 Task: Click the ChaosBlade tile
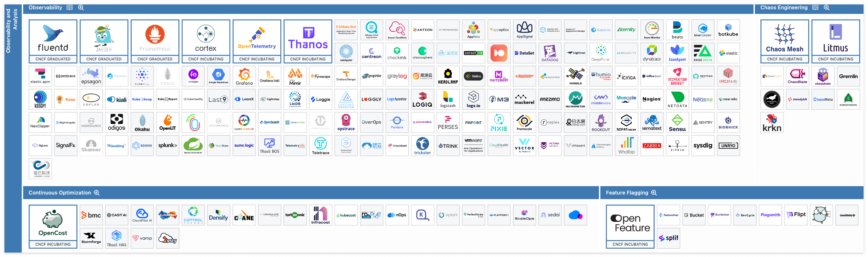pos(798,76)
